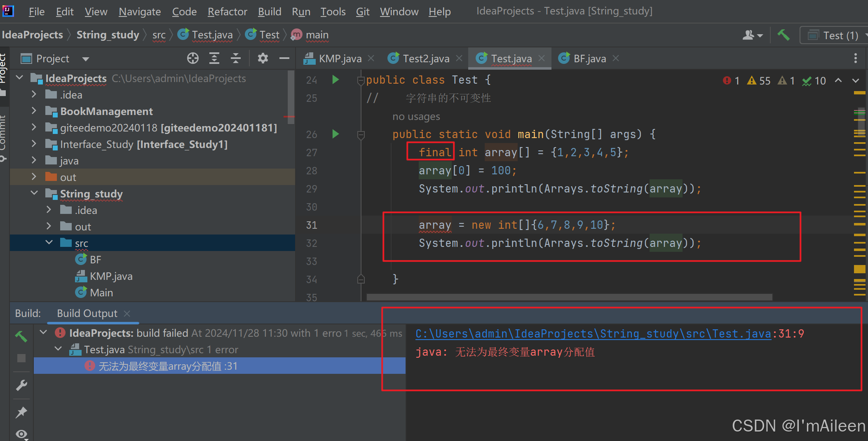Collapse the IdeaProjects root node

19,77
